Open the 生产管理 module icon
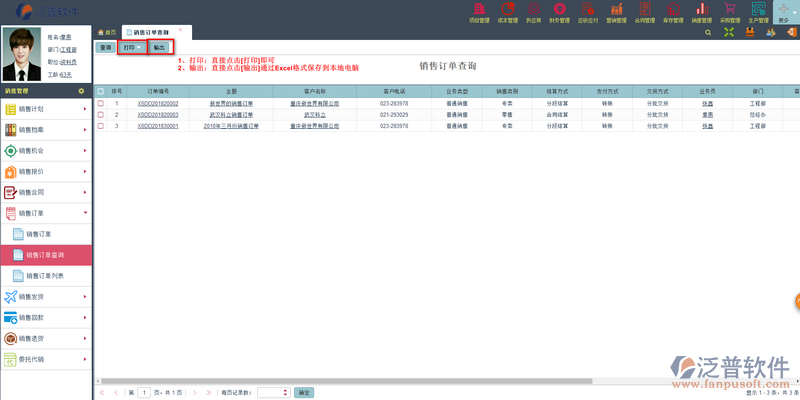Image resolution: width=800 pixels, height=400 pixels. (x=758, y=13)
